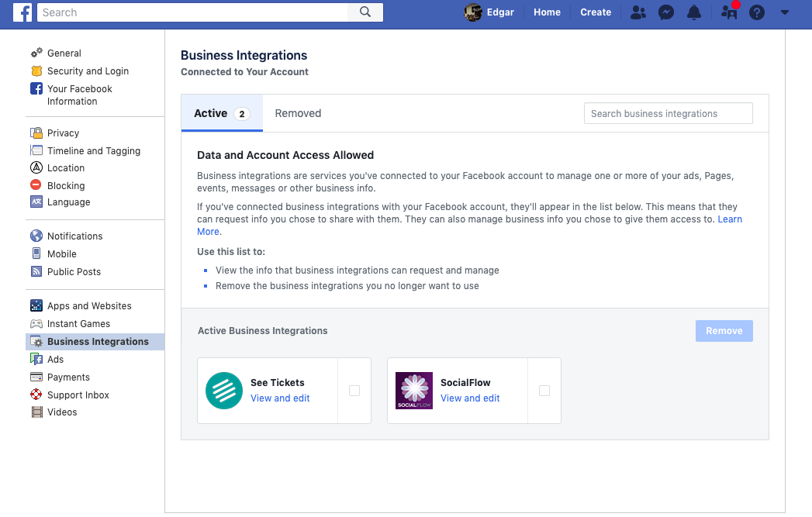Image resolution: width=812 pixels, height=517 pixels.
Task: Click the Location compass icon
Action: [36, 167]
